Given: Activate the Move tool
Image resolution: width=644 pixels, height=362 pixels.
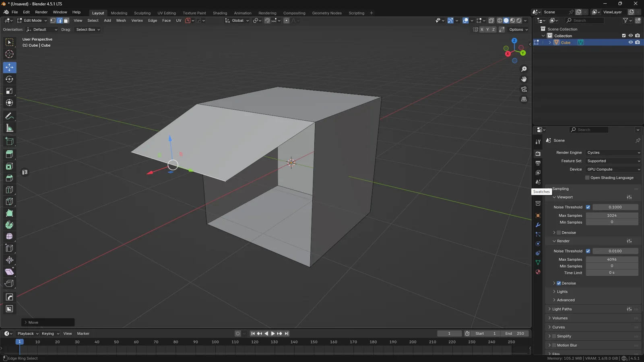Looking at the screenshot, I should point(9,67).
